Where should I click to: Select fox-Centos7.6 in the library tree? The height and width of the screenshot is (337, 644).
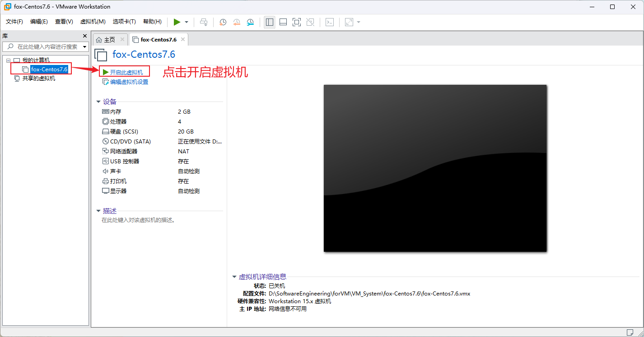49,69
